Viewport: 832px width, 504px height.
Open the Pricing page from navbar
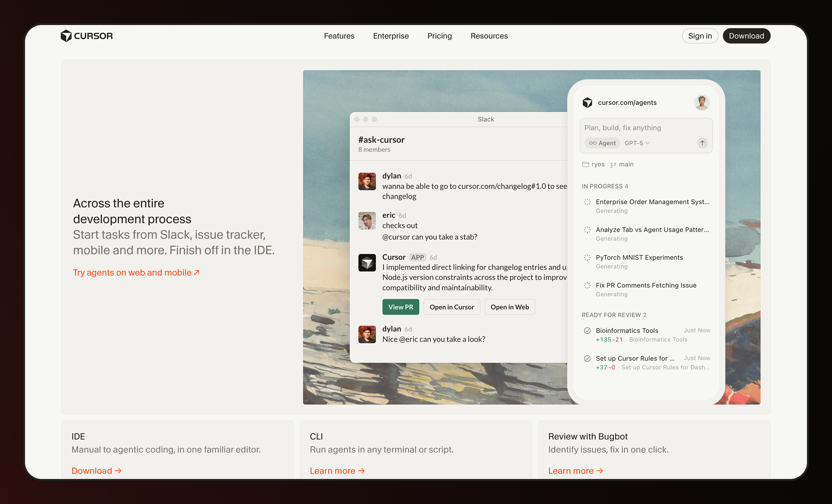tap(440, 36)
